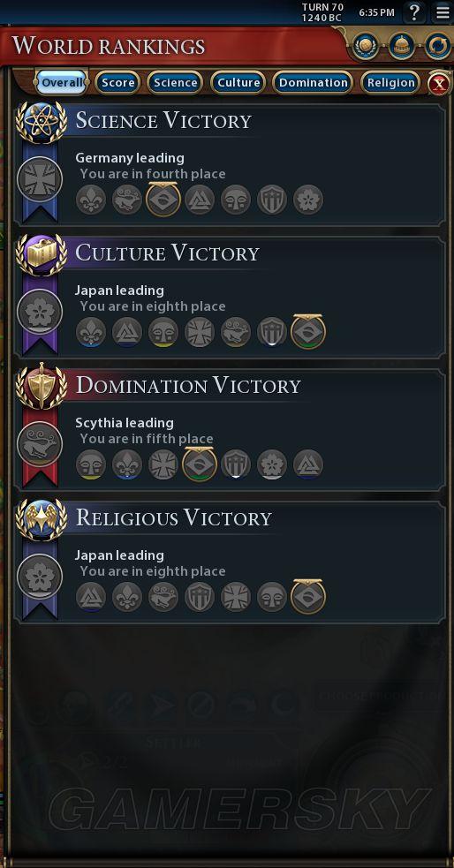Click the Religious Victory winged emblem
Image resolution: width=454 pixels, height=868 pixels.
42,518
